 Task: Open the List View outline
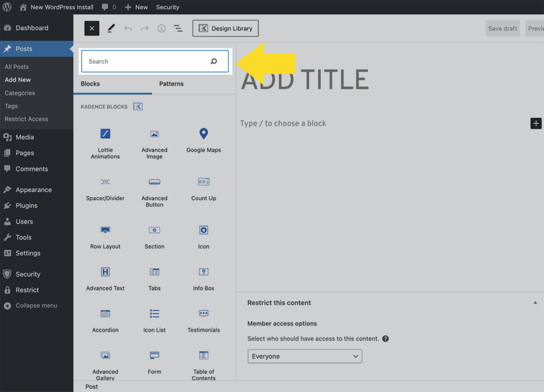[x=178, y=29]
